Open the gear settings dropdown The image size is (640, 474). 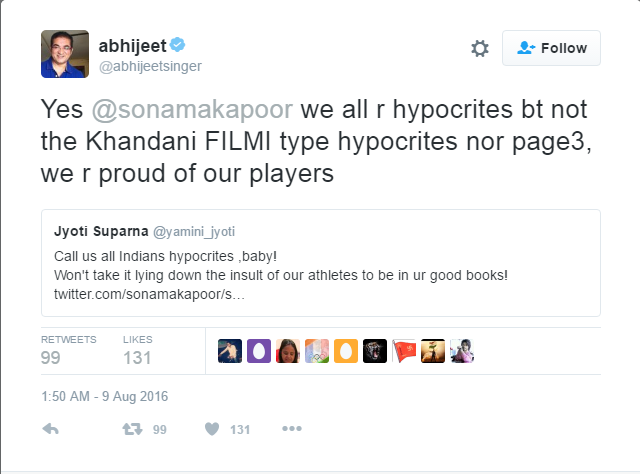[x=480, y=48]
